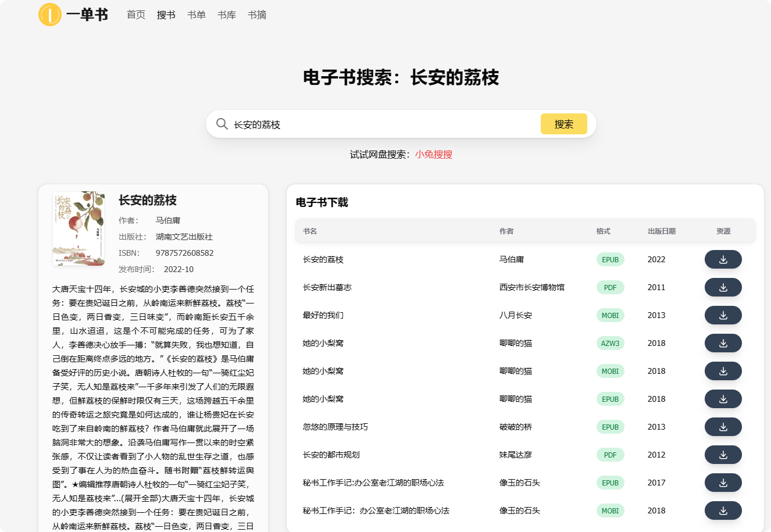Image resolution: width=771 pixels, height=532 pixels.
Task: Download 她的小梨窝 MOBI resource
Action: pos(723,371)
